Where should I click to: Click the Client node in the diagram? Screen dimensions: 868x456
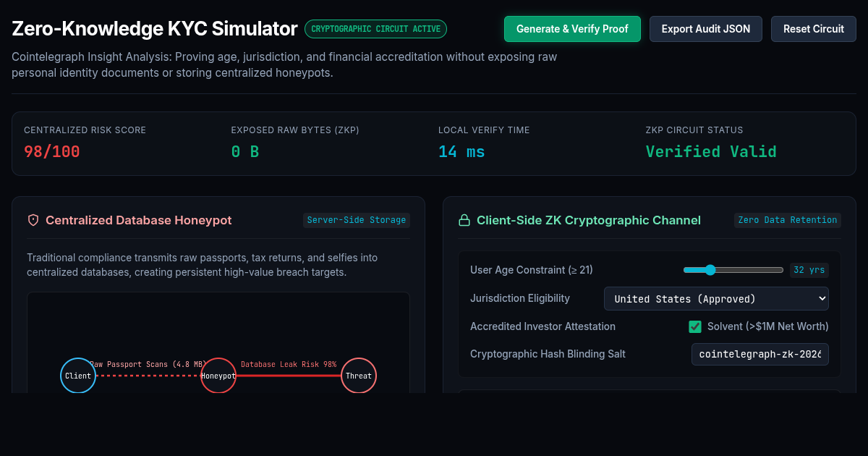point(78,376)
